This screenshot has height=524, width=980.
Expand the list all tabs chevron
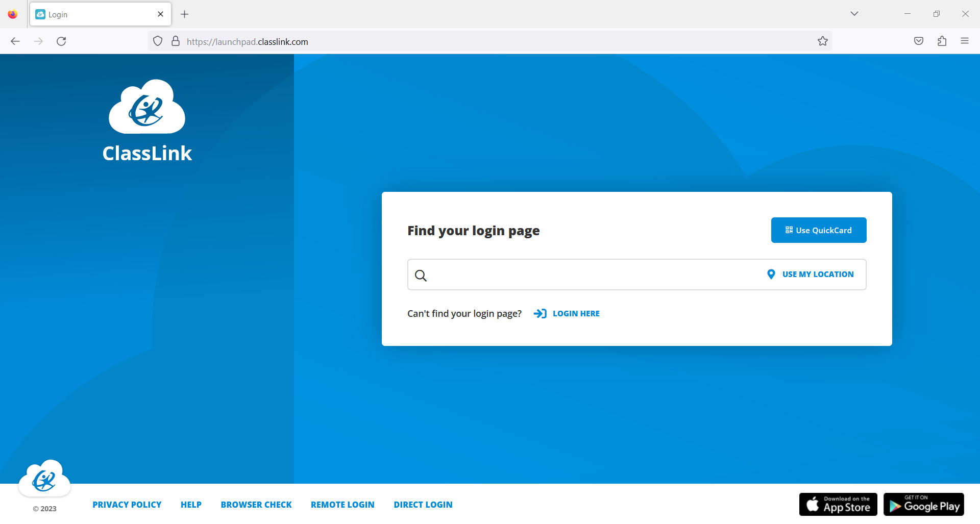[854, 14]
